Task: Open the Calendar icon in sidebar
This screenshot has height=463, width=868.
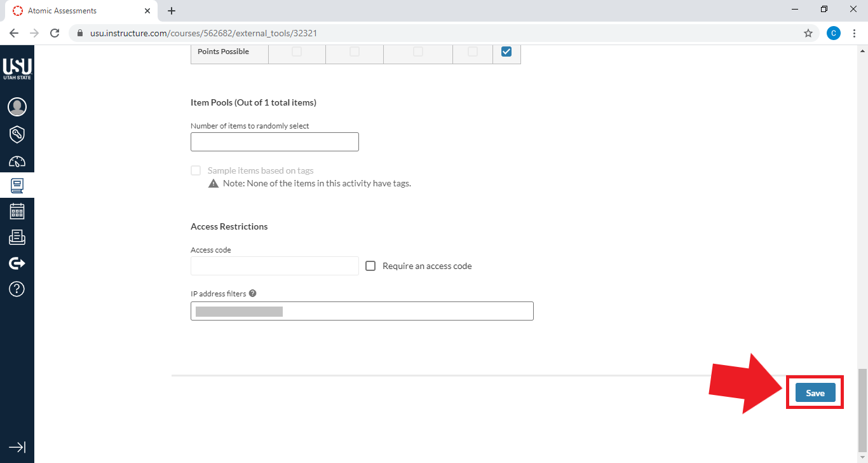Action: point(17,211)
